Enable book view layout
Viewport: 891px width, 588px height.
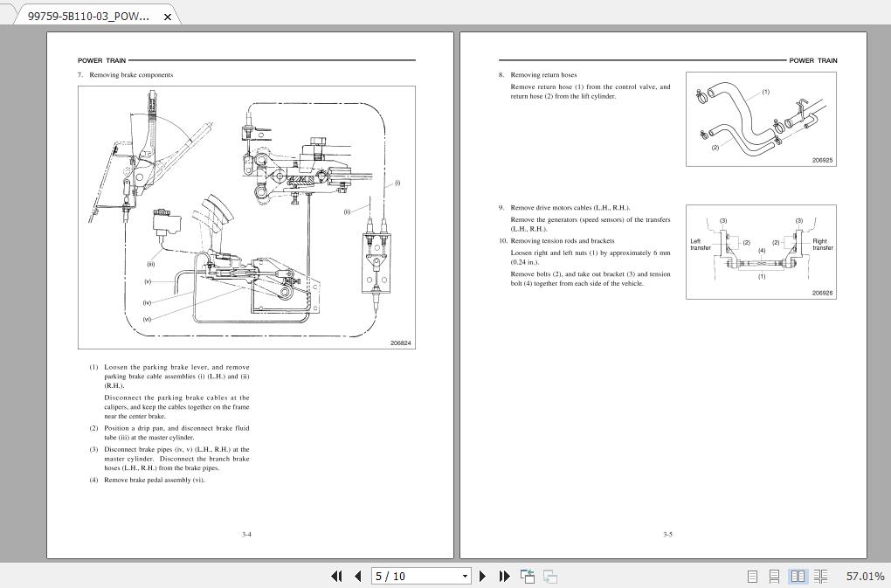(821, 577)
